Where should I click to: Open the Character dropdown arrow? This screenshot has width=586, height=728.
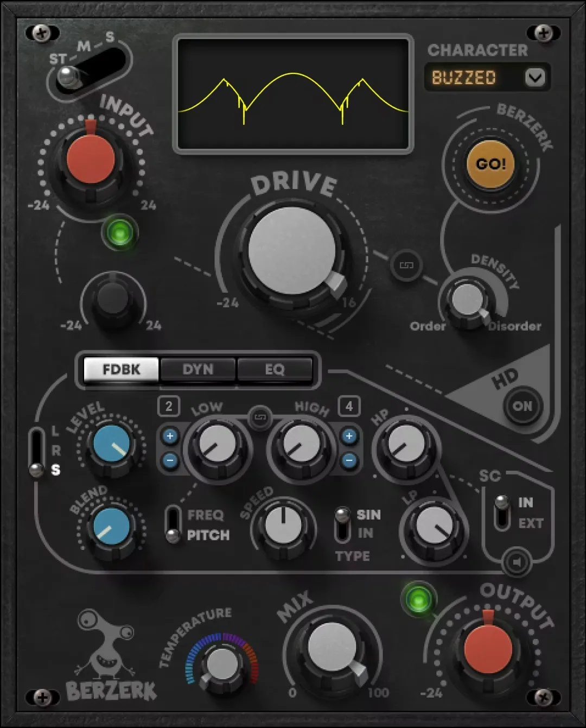535,78
